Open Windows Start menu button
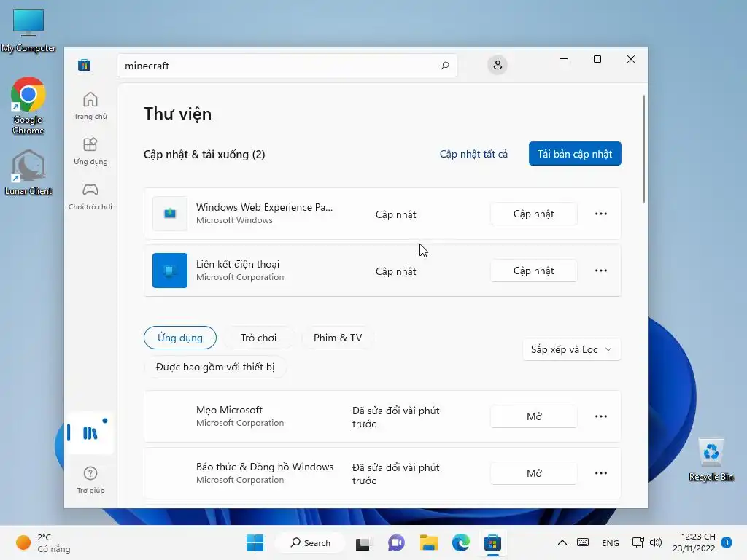The image size is (747, 560). (x=255, y=542)
